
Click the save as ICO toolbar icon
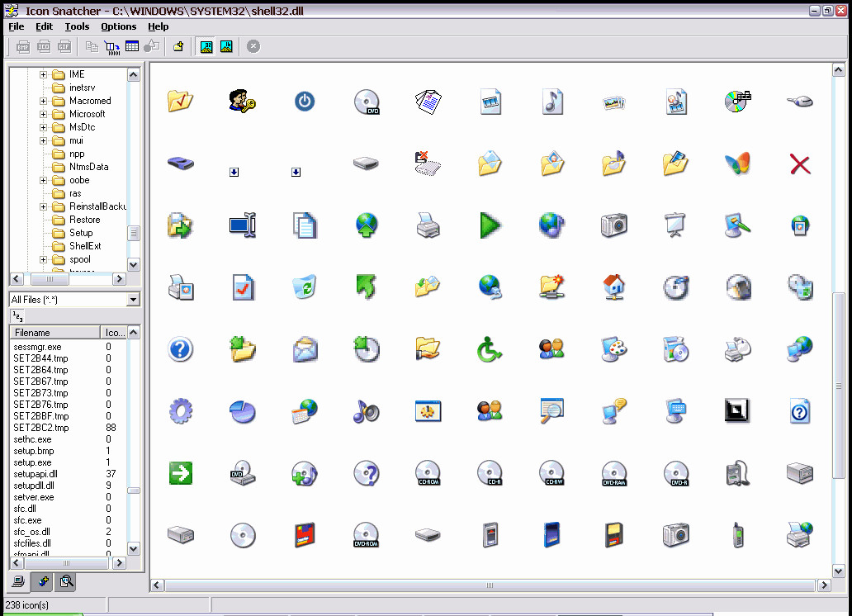(x=44, y=47)
